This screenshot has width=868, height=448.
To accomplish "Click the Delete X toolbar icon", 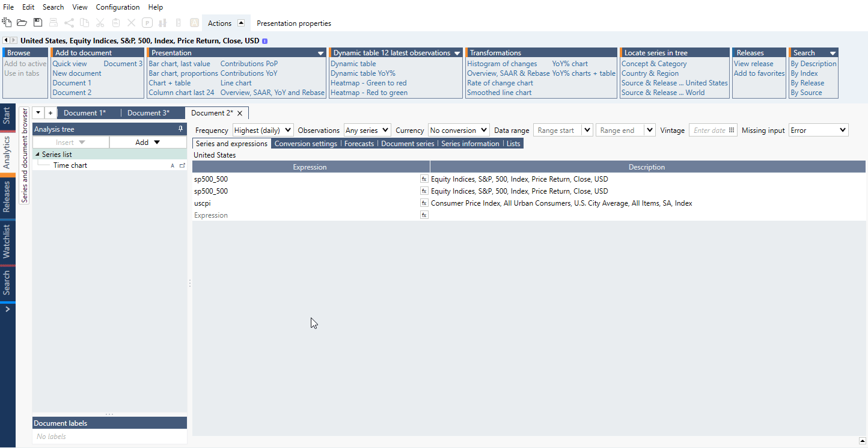I will tap(131, 23).
